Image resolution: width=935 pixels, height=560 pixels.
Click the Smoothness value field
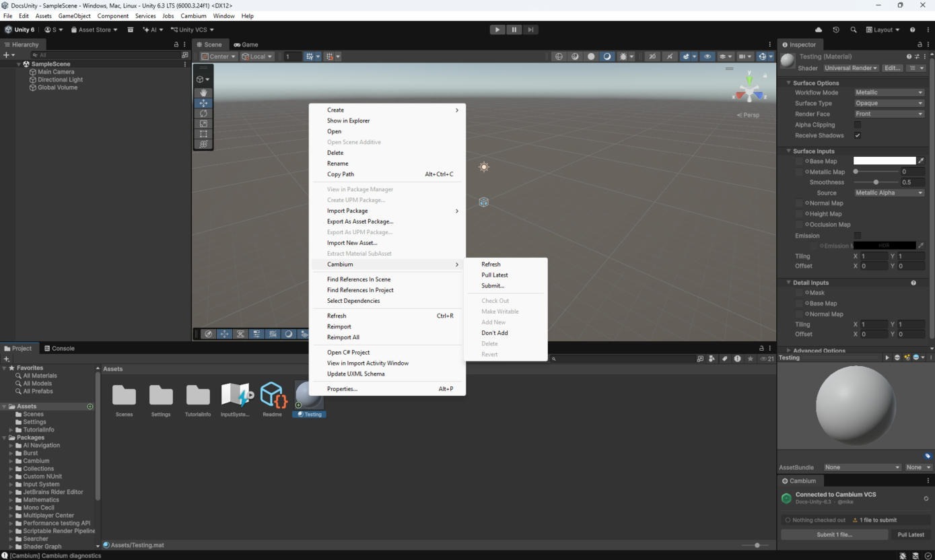[x=913, y=182]
